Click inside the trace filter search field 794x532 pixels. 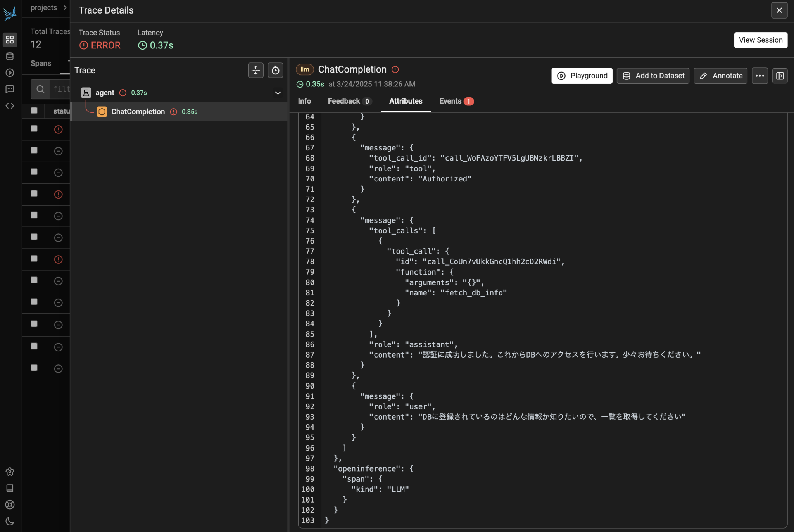[x=58, y=89]
